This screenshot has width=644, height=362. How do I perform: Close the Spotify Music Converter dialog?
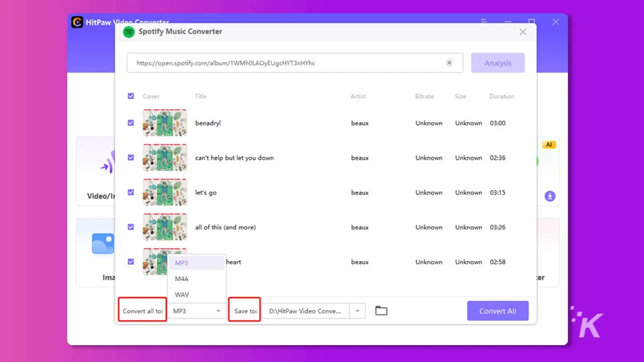point(523,32)
